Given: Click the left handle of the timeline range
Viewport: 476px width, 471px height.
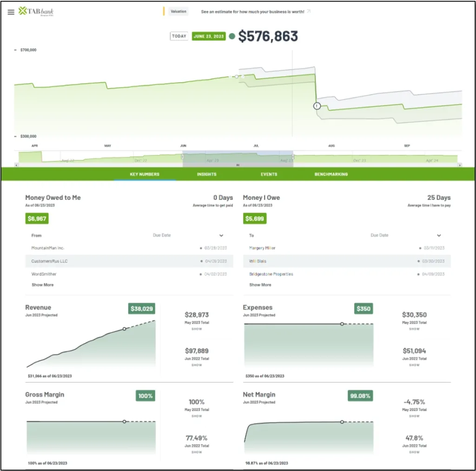Looking at the screenshot, I should [182, 157].
